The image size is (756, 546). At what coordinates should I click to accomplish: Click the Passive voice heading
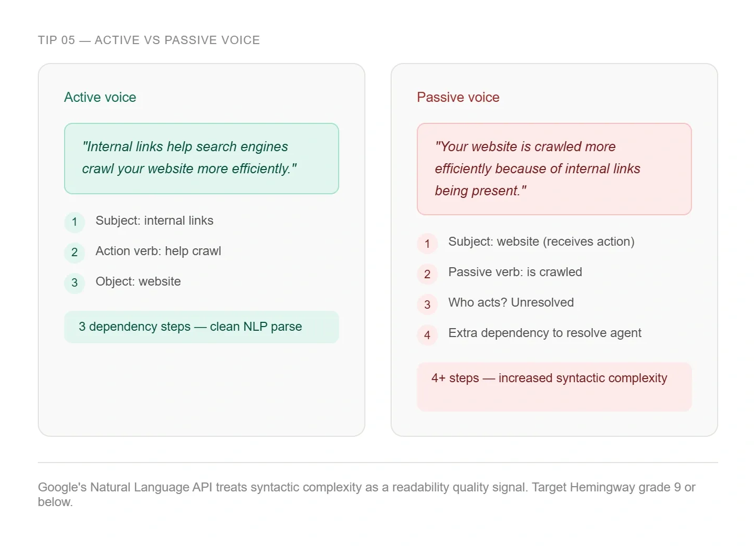tap(458, 97)
